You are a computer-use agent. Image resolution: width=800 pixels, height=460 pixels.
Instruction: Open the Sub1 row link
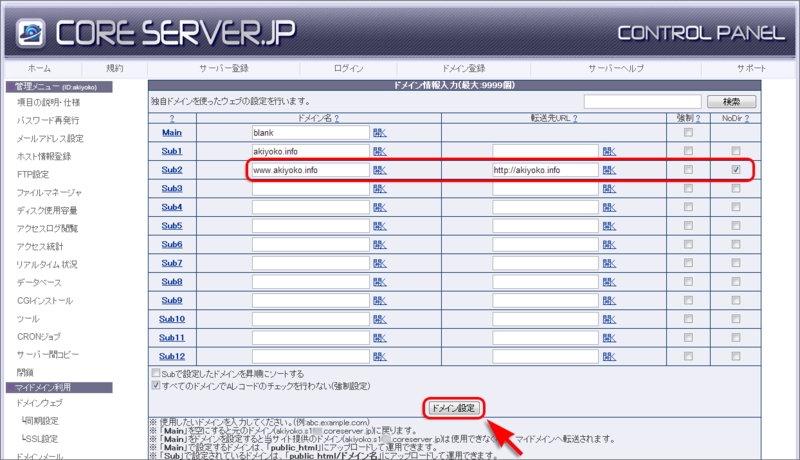[172, 151]
